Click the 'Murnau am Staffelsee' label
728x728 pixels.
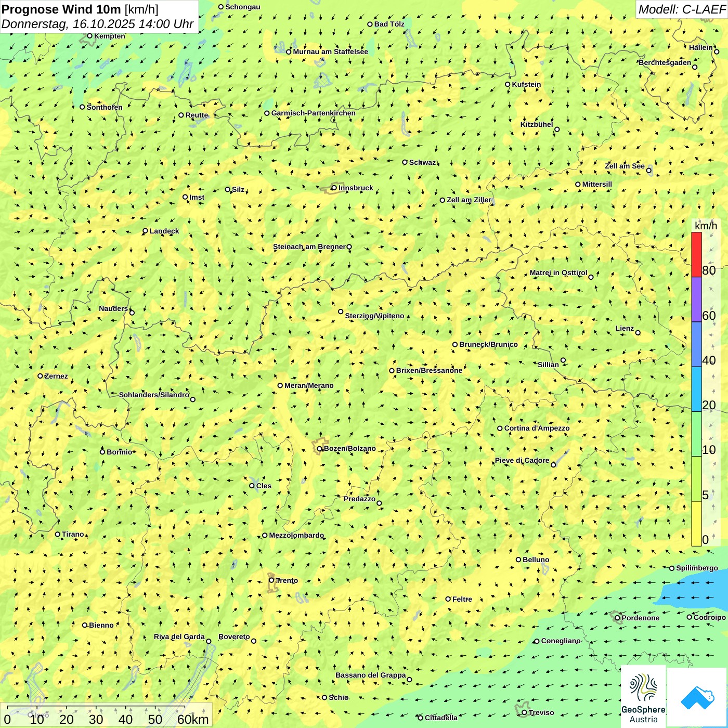(x=330, y=51)
